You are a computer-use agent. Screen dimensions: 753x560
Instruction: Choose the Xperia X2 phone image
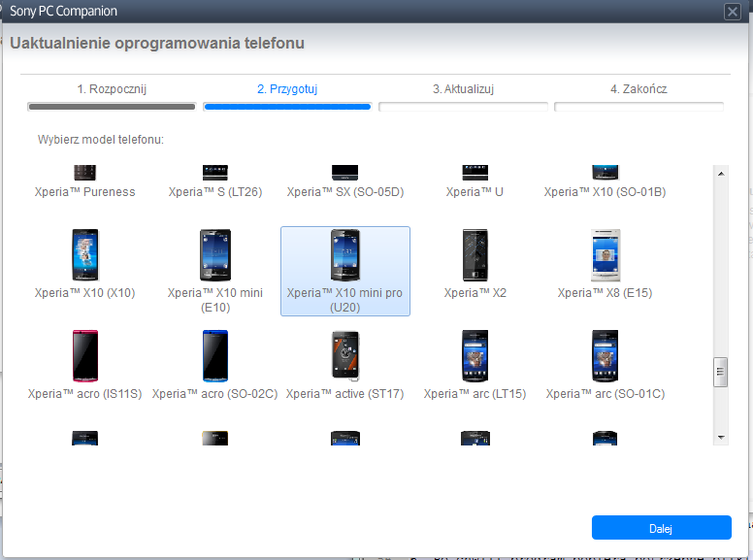(475, 255)
